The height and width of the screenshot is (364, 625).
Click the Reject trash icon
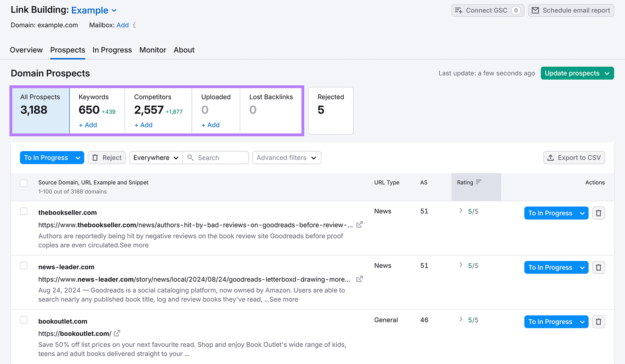click(95, 158)
